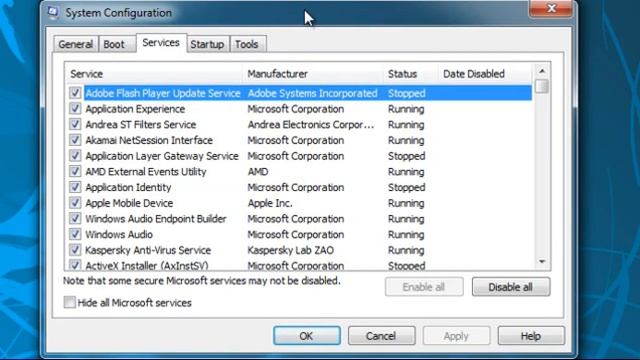This screenshot has height=360, width=640.
Task: Click the service list scrollbar thumb
Action: 542,86
